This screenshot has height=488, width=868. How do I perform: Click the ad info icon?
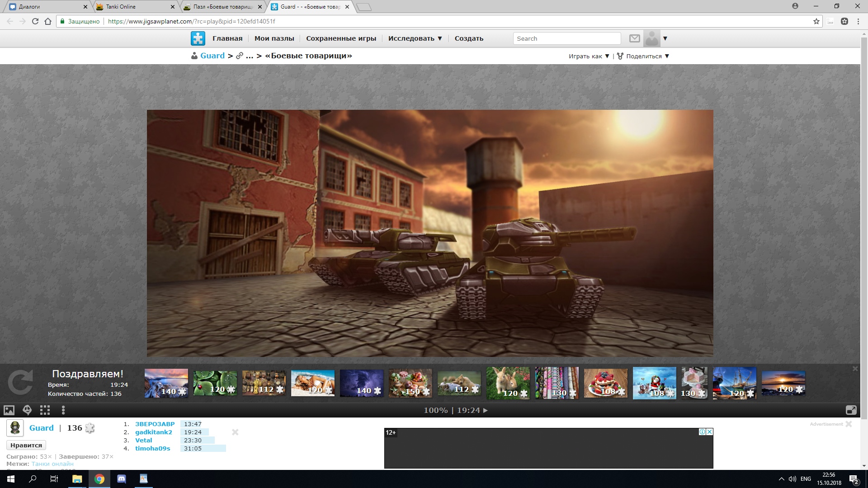coord(702,432)
